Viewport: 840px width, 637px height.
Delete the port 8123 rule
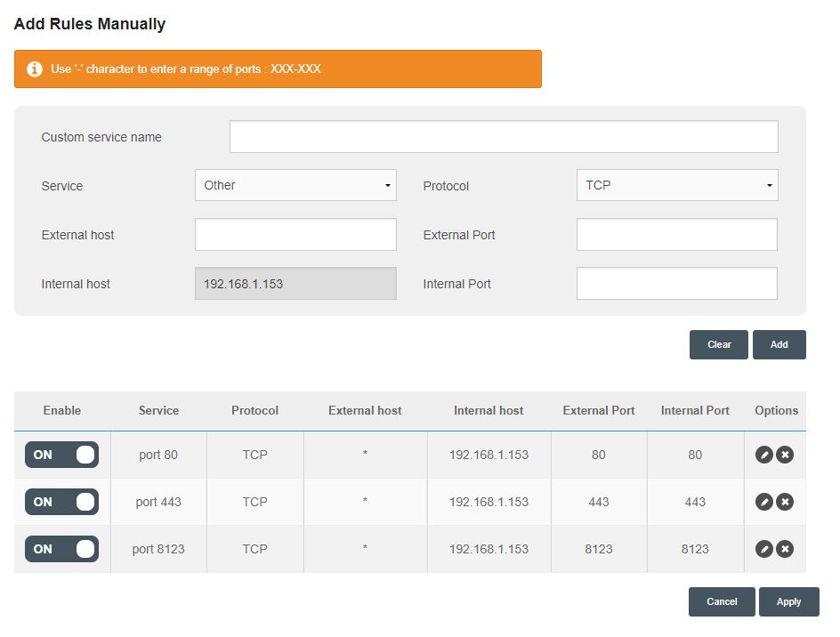(x=785, y=549)
